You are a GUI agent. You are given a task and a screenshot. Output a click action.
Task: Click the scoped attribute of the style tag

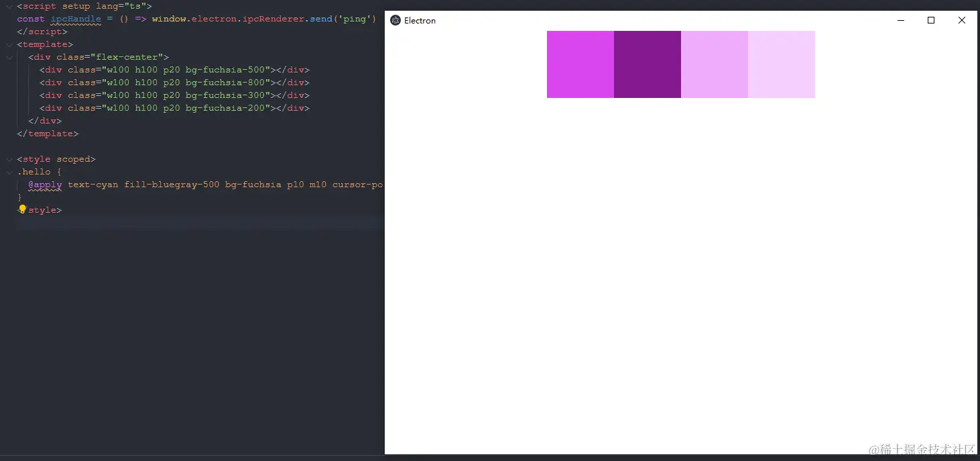coord(73,159)
